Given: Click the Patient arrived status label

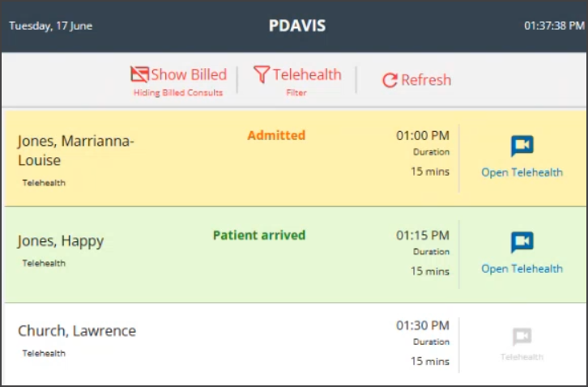Looking at the screenshot, I should (259, 236).
